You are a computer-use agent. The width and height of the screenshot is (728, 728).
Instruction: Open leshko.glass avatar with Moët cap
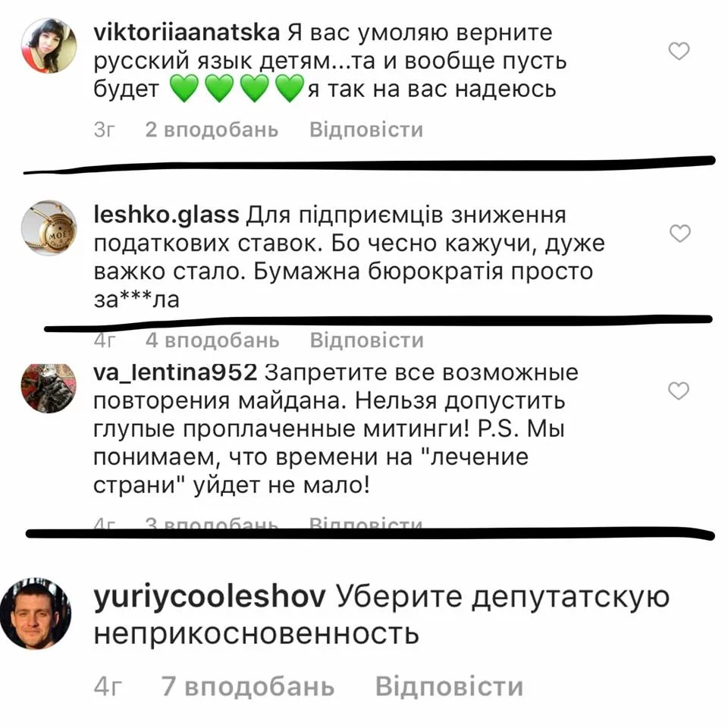pyautogui.click(x=49, y=227)
